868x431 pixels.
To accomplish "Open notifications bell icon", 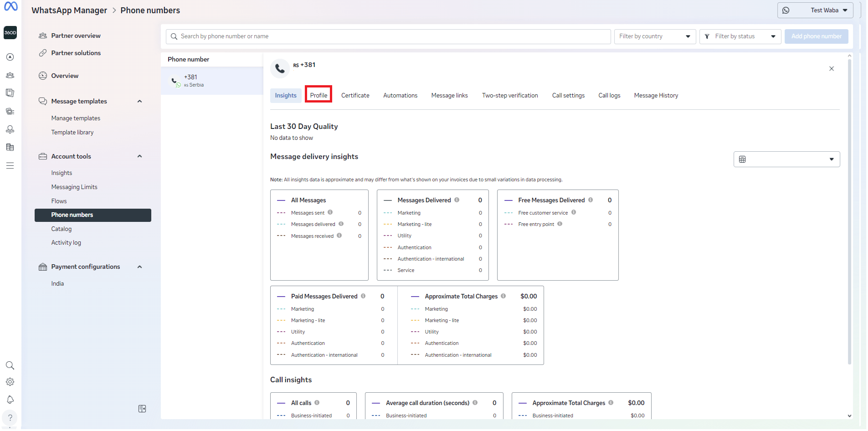I will 10,400.
